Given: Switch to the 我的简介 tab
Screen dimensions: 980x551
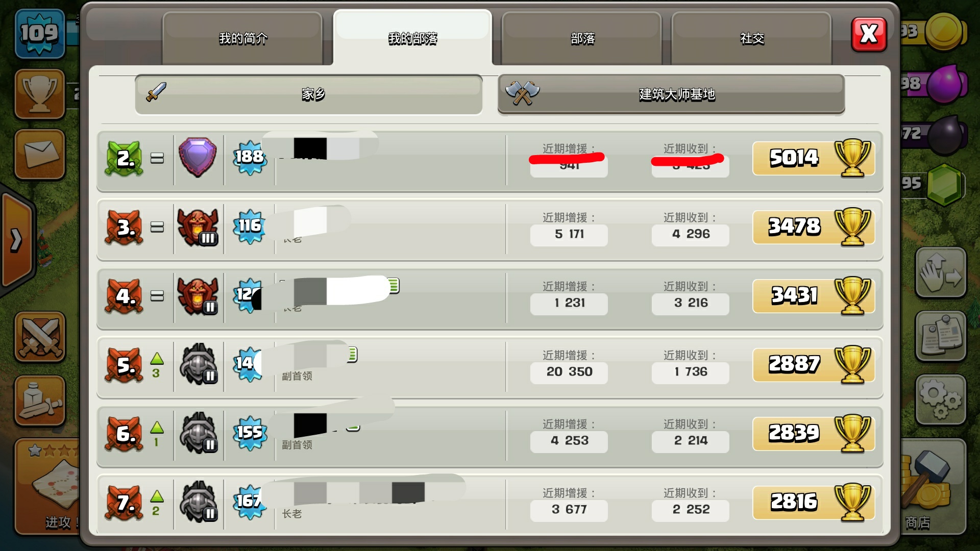Looking at the screenshot, I should (x=243, y=38).
